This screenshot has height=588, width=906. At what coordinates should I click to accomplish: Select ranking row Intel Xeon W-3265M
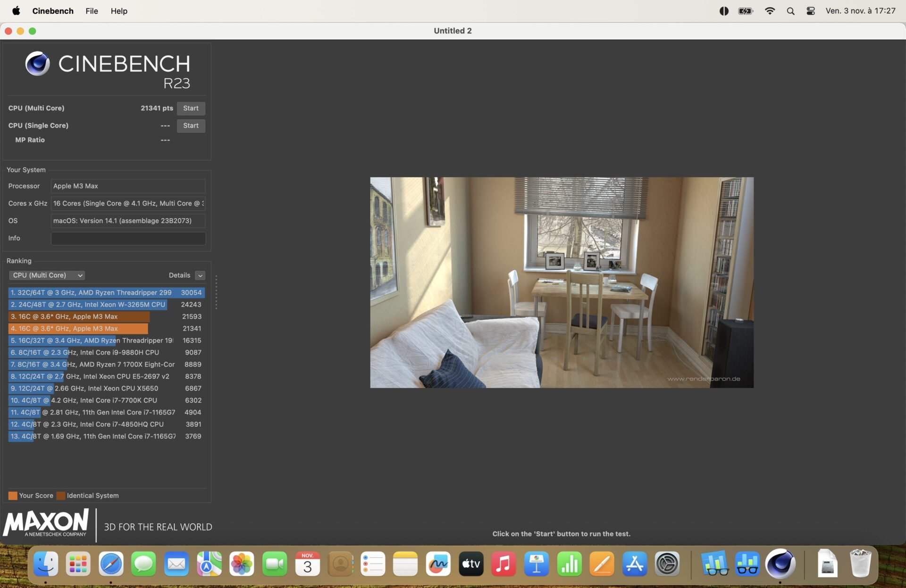[106, 305]
